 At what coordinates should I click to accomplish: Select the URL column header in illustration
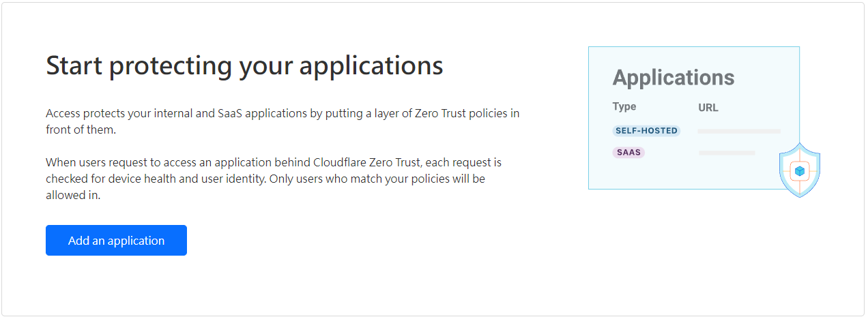click(708, 108)
